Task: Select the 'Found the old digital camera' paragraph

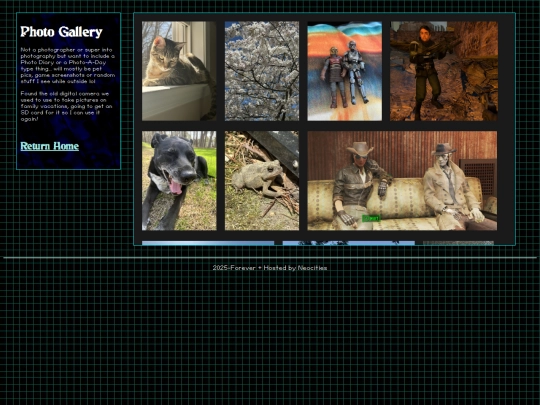Action: click(x=66, y=106)
